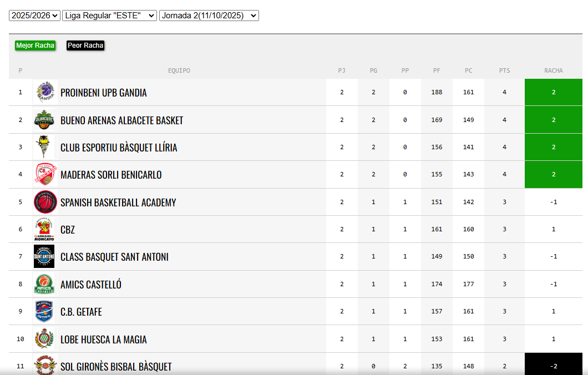Click the Class Basquet Sant Antoni logo
588x375 pixels.
tap(45, 257)
